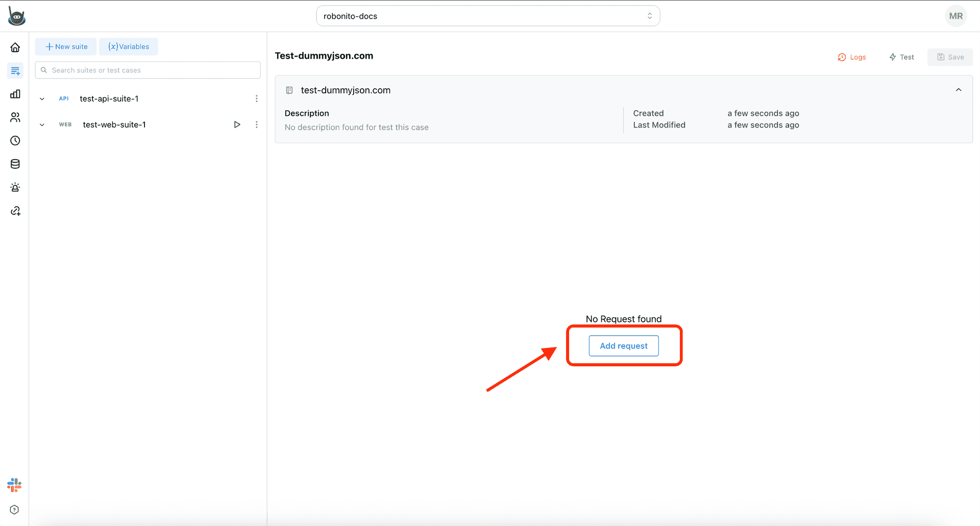Click the 'No description found' text
This screenshot has width=980, height=526.
[357, 128]
